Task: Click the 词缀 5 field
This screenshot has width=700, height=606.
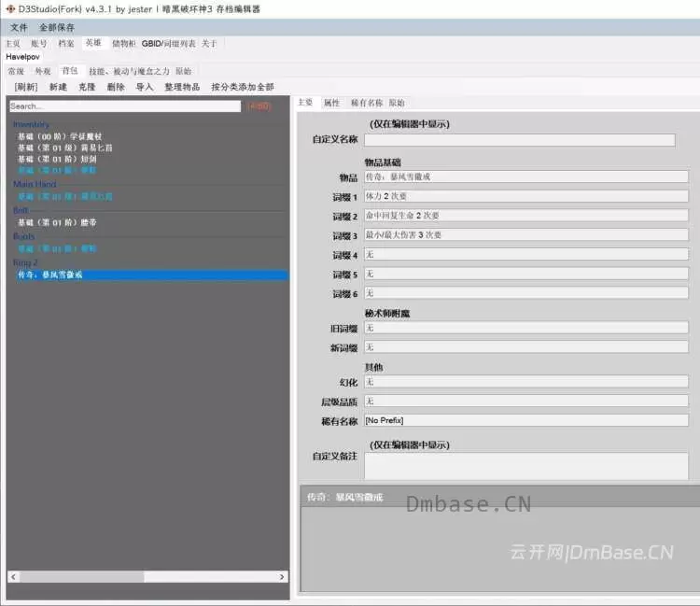Action: click(x=526, y=274)
